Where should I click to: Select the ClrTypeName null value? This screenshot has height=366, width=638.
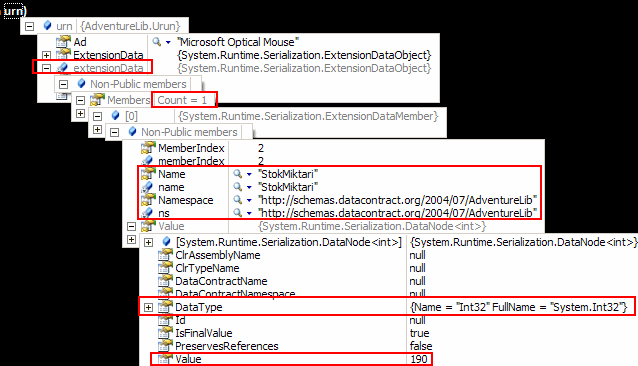417,268
